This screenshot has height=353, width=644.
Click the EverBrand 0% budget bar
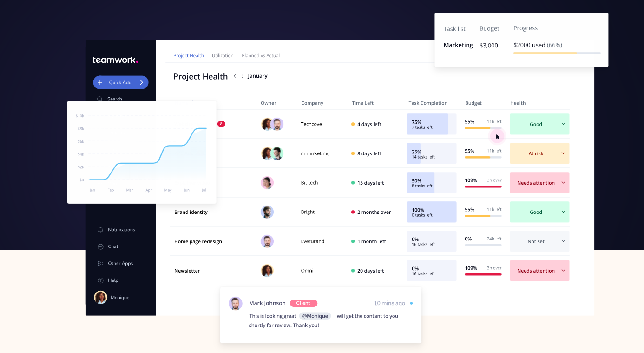coord(483,245)
